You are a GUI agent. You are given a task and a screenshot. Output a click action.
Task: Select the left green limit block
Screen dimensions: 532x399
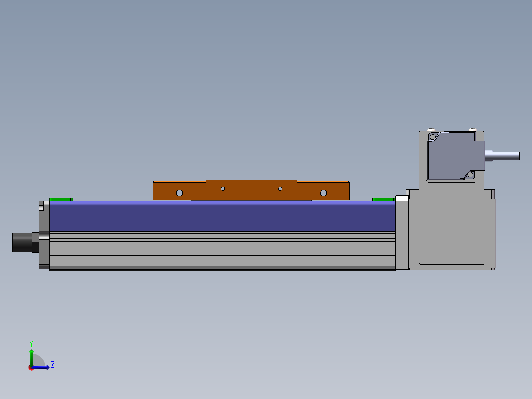61,199
